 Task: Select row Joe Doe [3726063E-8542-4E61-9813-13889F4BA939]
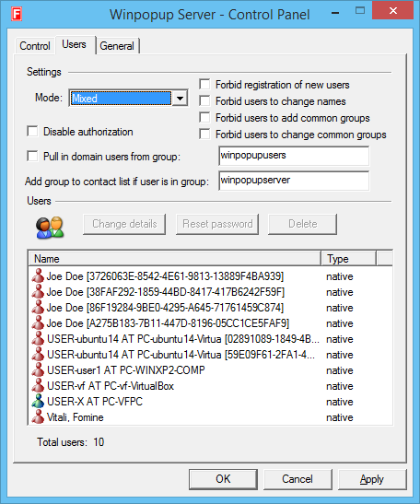point(211,276)
